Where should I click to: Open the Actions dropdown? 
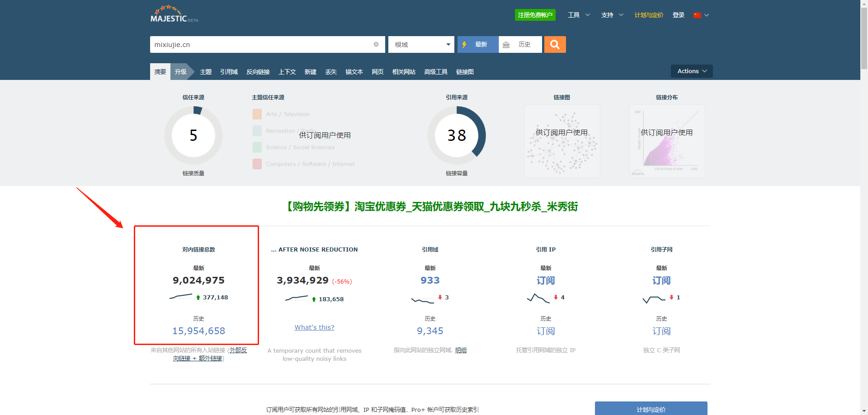coord(692,71)
